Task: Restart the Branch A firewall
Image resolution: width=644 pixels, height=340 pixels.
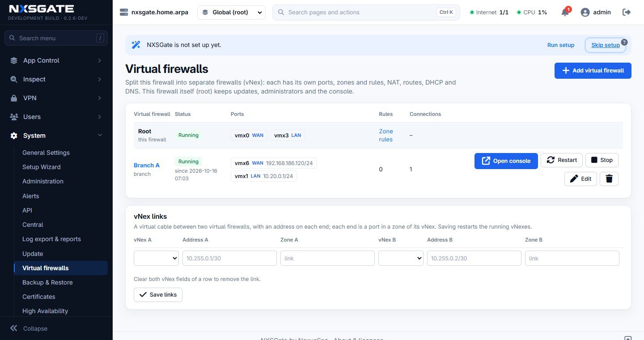Action: [x=562, y=160]
